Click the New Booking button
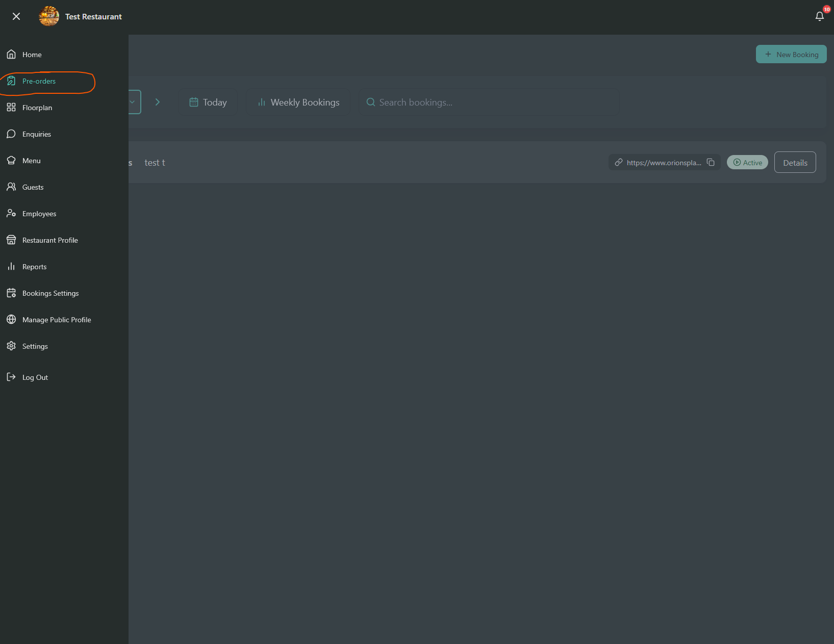This screenshot has width=834, height=644. click(791, 54)
